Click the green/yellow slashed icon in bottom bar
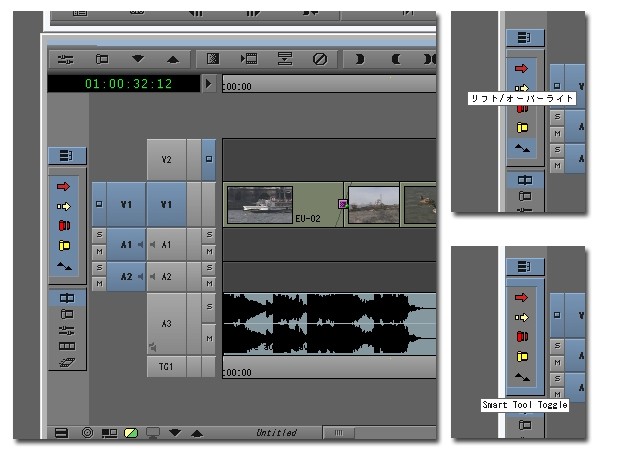 coord(131,433)
